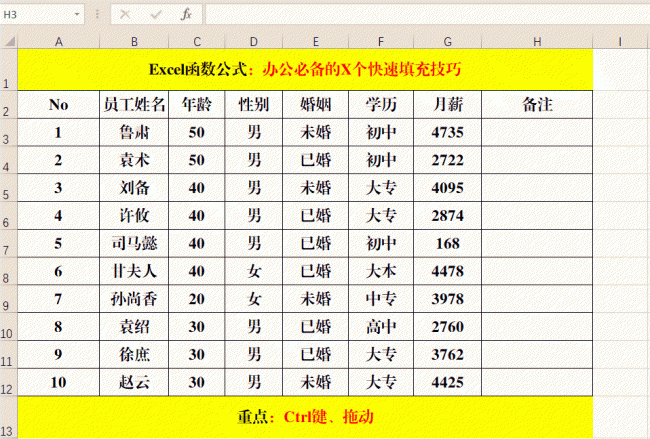Click salary cell 4478

pos(448,271)
